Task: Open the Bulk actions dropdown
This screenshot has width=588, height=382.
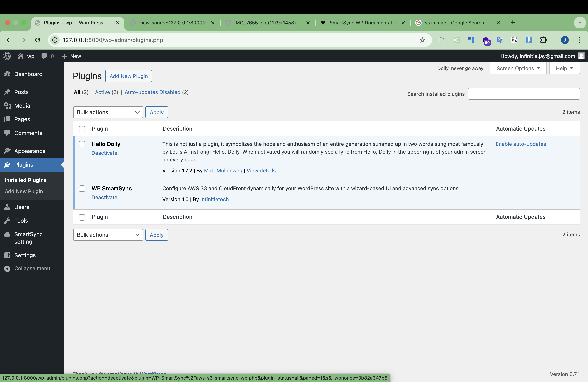Action: (x=108, y=112)
